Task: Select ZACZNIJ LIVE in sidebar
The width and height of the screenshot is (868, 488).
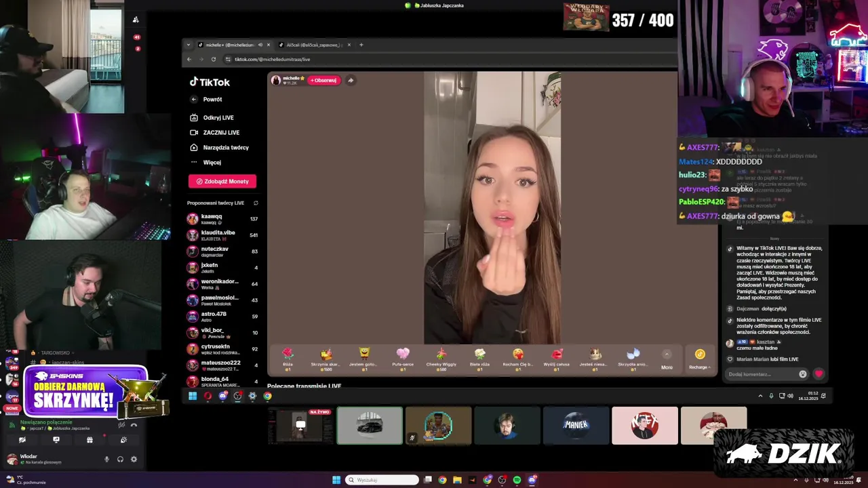Action: 214,132
